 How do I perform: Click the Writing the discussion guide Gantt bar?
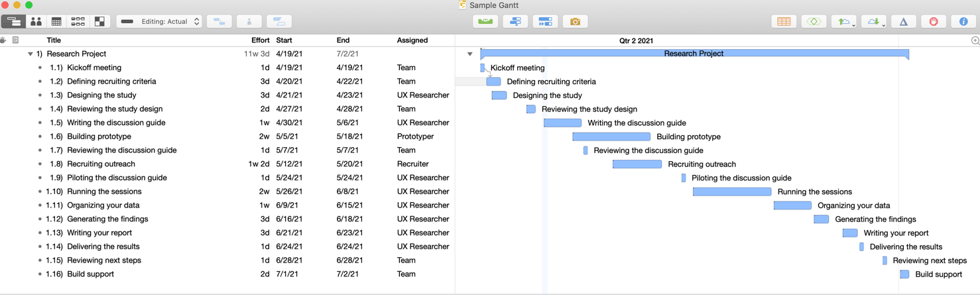pos(562,123)
